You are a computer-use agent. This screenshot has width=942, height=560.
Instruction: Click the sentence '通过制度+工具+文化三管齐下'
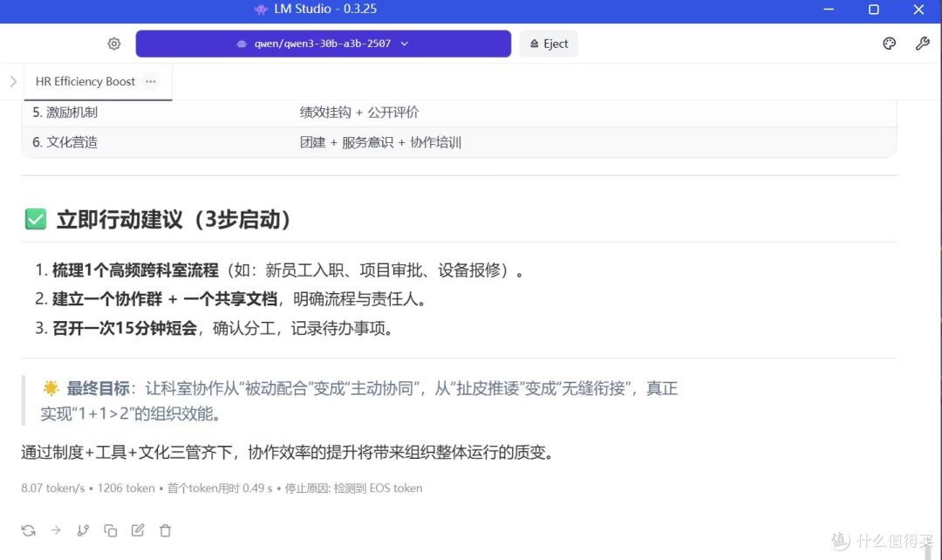[287, 452]
